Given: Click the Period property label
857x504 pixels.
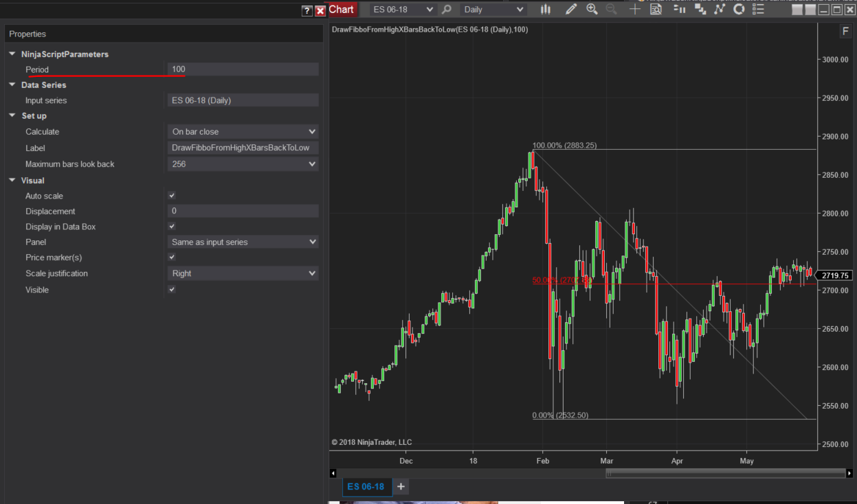Looking at the screenshot, I should click(37, 69).
